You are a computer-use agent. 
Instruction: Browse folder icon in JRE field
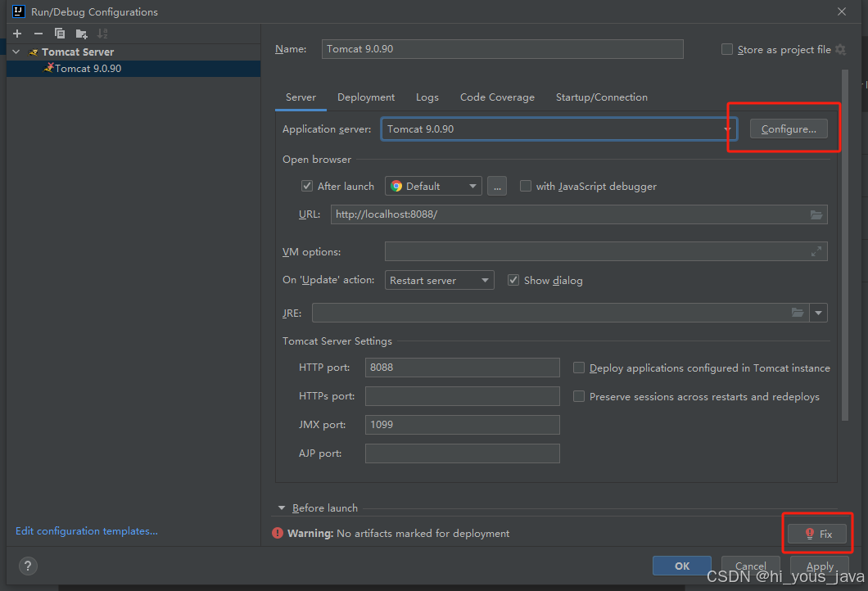tap(797, 313)
